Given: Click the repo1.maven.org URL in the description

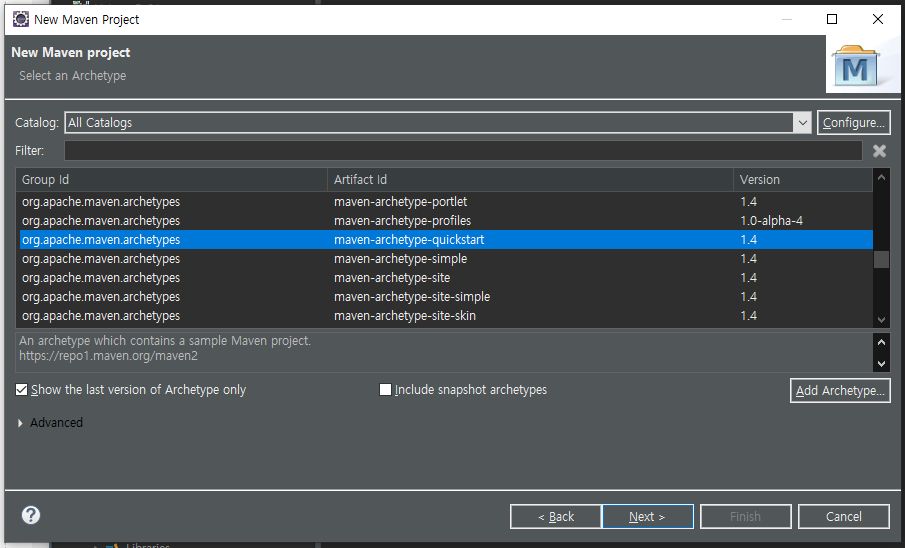Looking at the screenshot, I should pos(109,356).
